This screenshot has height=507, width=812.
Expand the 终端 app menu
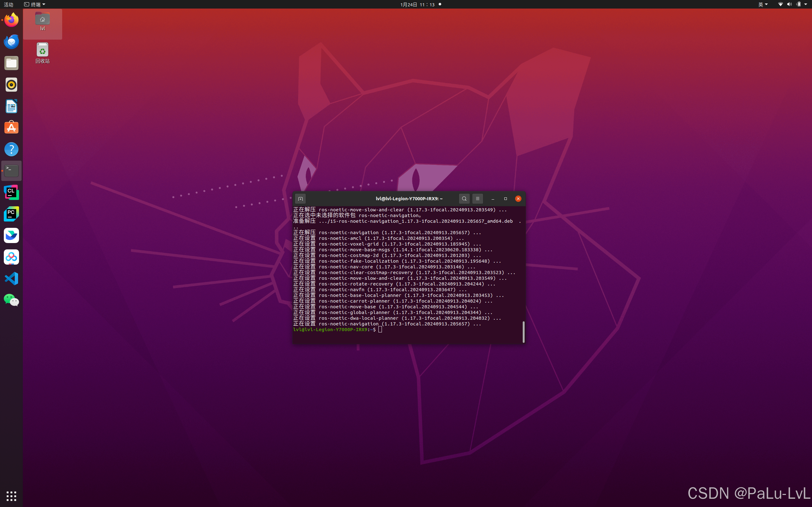click(35, 4)
